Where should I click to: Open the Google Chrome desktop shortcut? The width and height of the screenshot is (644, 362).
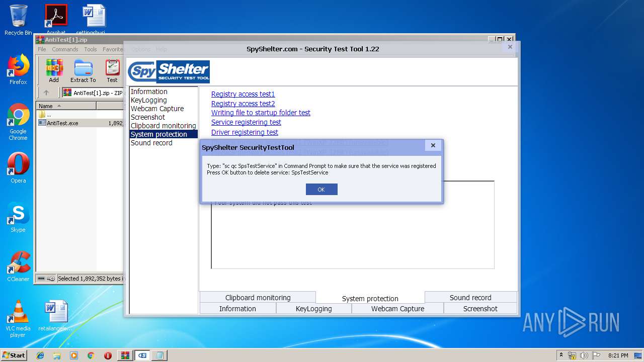tap(18, 122)
